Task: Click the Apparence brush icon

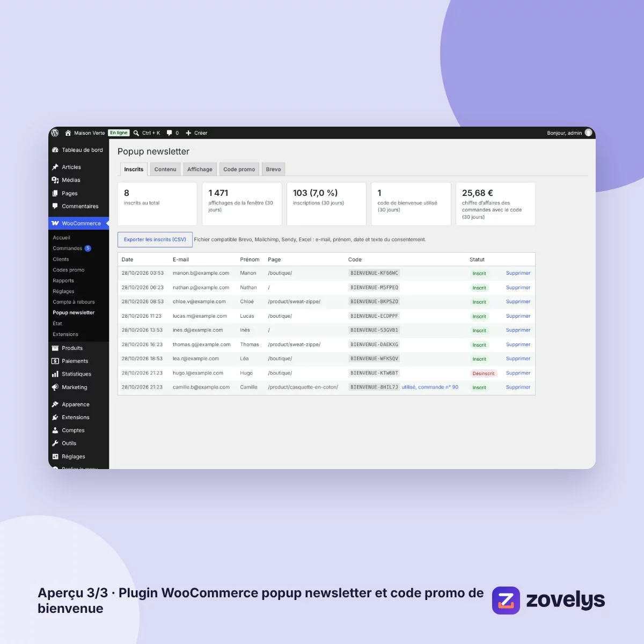Action: [55, 404]
